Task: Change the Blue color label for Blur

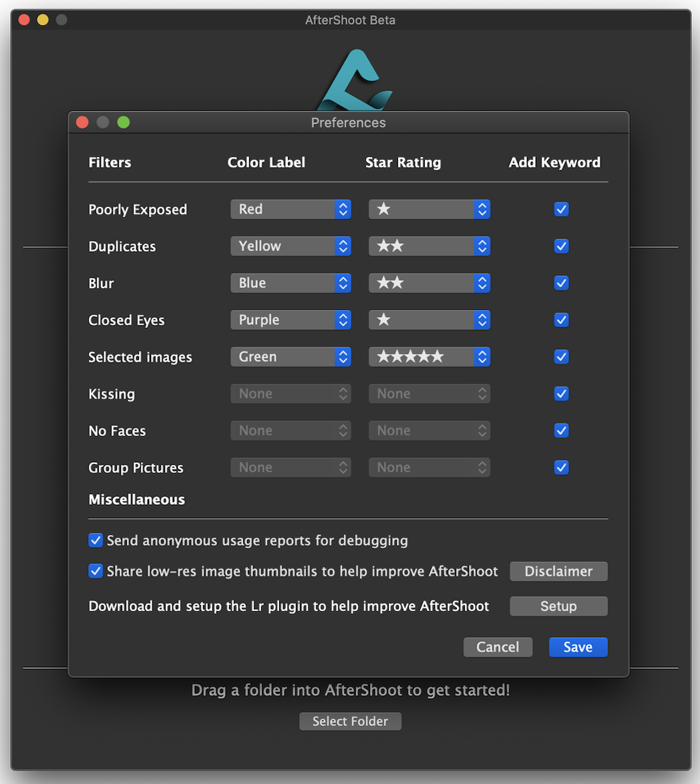Action: (x=291, y=283)
